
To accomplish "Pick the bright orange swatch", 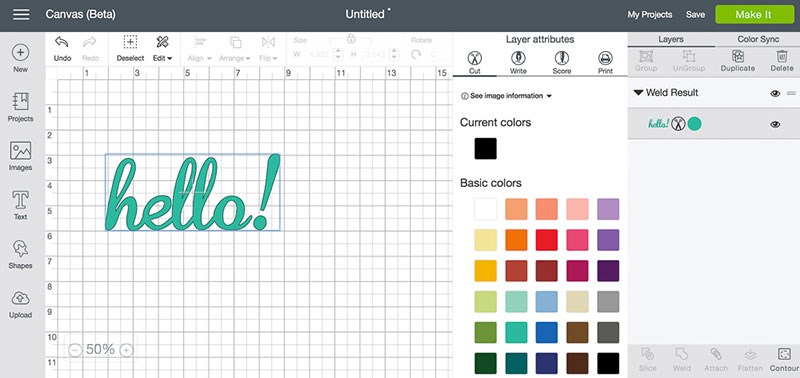I will coord(516,240).
